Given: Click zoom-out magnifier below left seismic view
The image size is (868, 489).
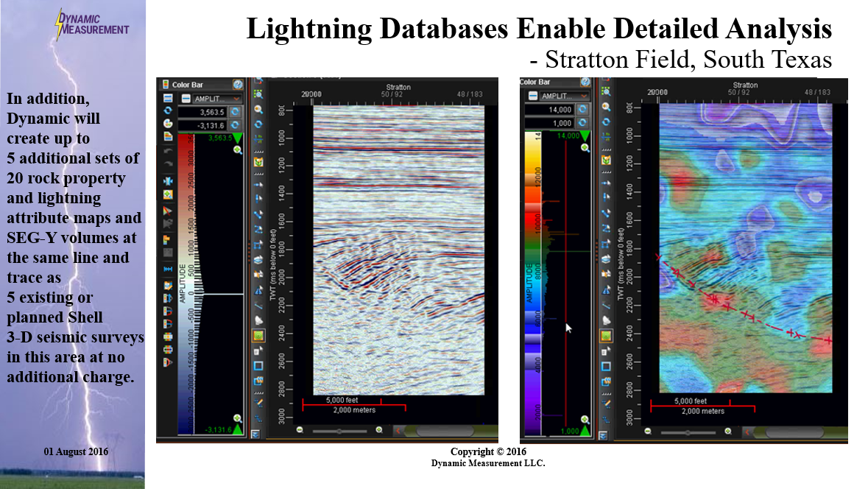Looking at the screenshot, I should pyautogui.click(x=300, y=430).
